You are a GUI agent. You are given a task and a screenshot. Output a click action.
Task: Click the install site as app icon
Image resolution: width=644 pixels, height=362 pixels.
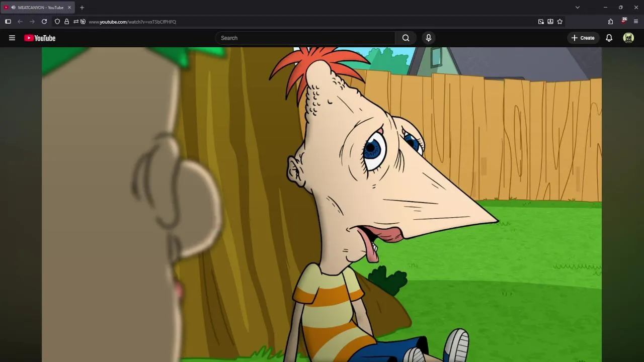(x=550, y=22)
